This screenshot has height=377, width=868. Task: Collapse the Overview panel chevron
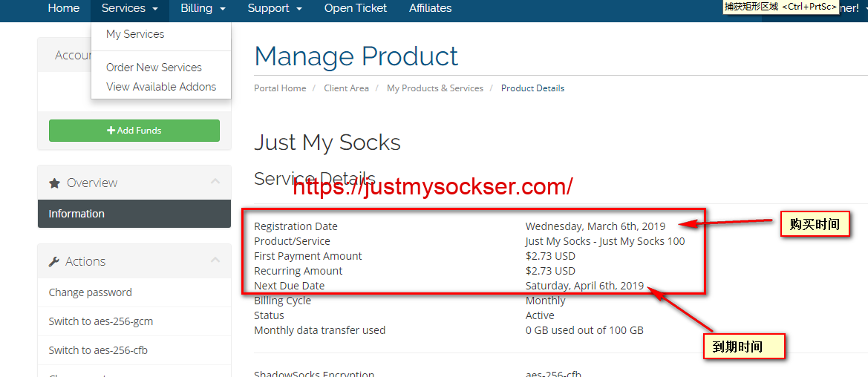point(215,182)
